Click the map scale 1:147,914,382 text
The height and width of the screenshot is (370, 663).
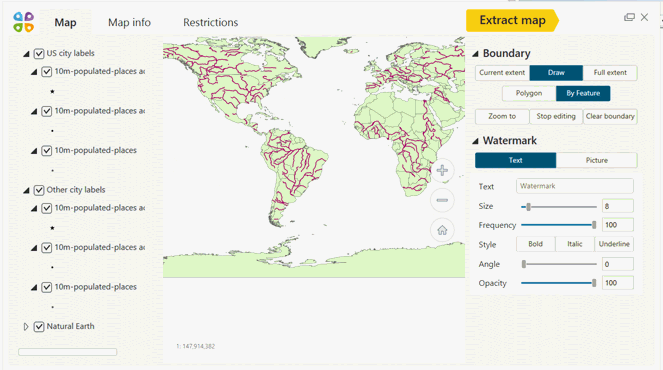[195, 346]
